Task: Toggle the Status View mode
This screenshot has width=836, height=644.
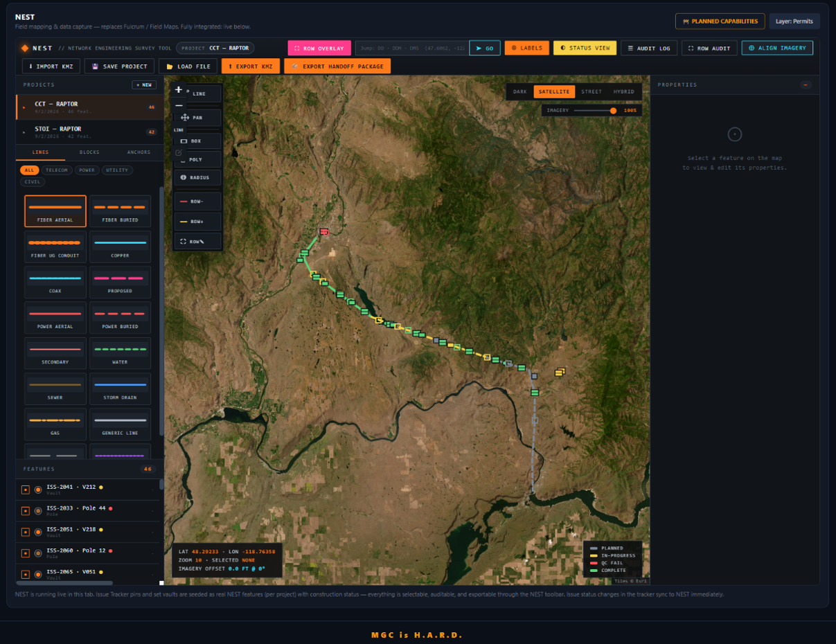Action: (x=585, y=48)
